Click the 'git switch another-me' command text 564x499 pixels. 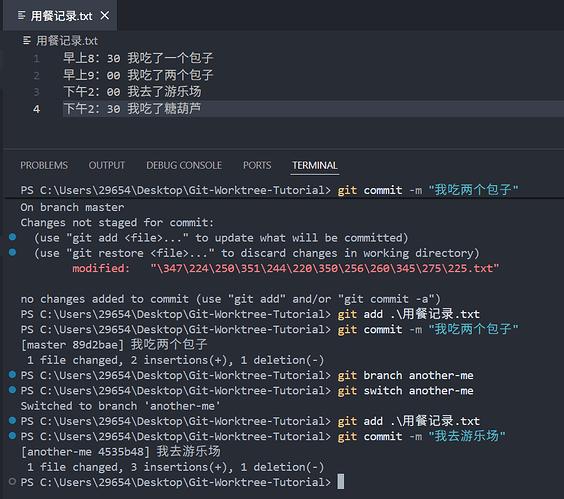coord(405,391)
